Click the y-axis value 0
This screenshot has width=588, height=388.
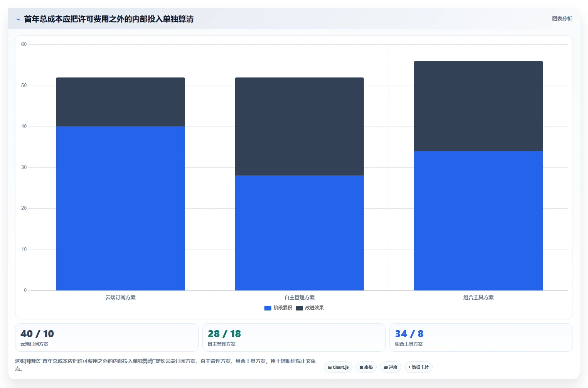point(25,290)
